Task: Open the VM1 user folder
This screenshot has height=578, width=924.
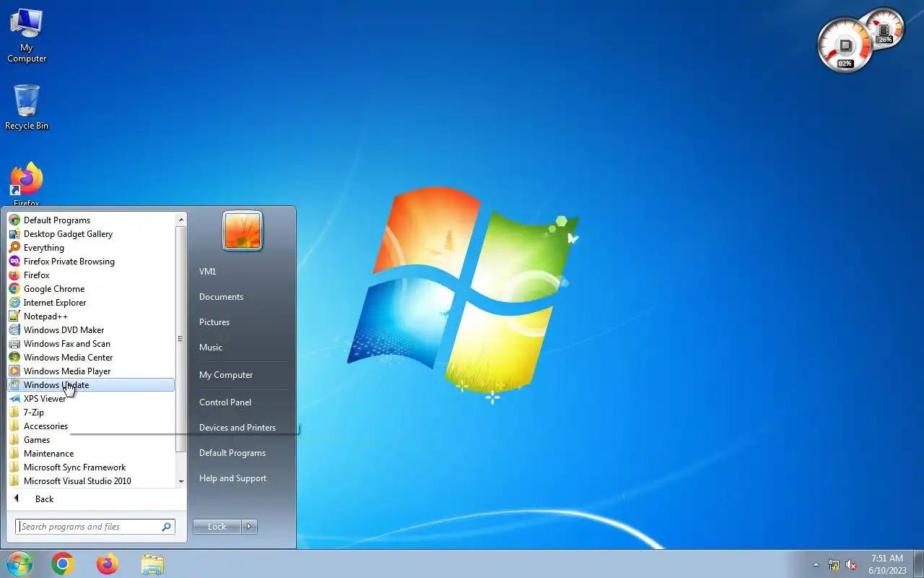Action: pyautogui.click(x=243, y=272)
